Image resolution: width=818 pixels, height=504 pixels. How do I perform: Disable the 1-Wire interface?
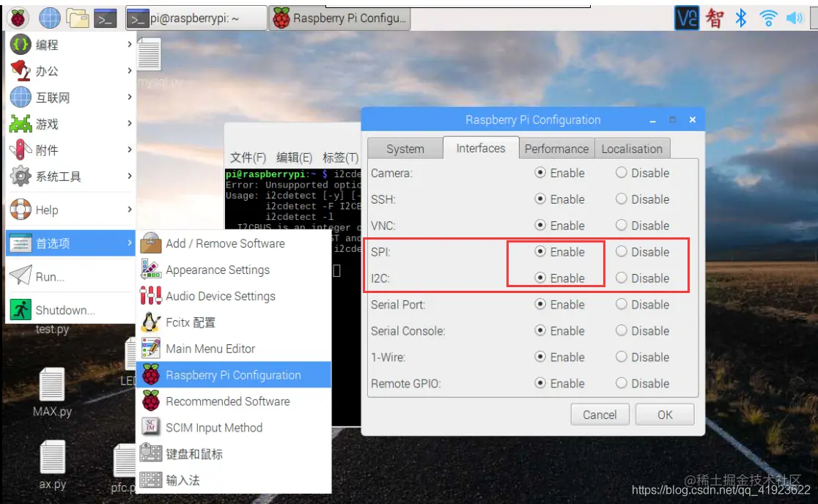tap(621, 357)
